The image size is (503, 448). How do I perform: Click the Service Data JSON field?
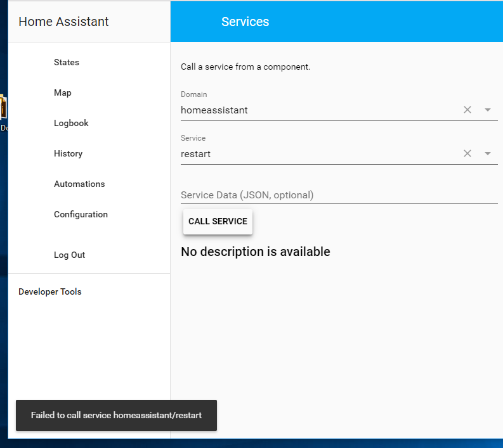pyautogui.click(x=339, y=195)
